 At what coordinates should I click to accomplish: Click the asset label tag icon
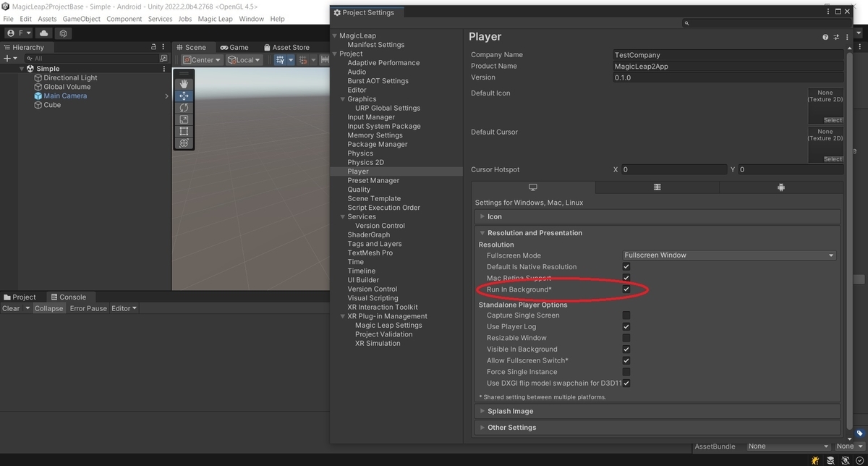pyautogui.click(x=859, y=433)
